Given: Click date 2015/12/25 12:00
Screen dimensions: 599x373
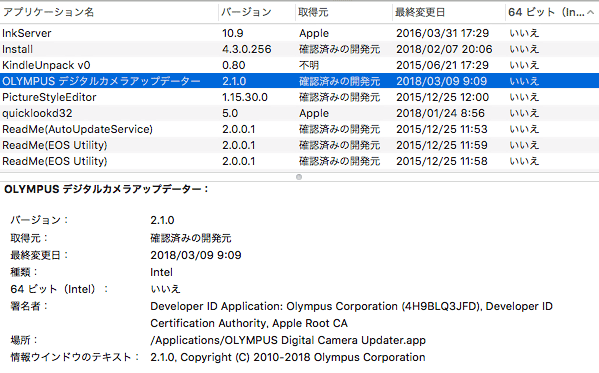Looking at the screenshot, I should tap(442, 97).
